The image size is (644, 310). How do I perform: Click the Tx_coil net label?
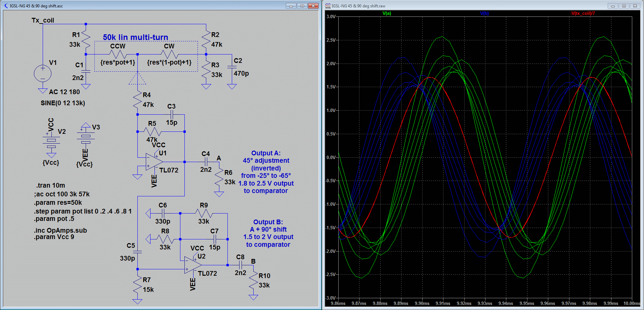pyautogui.click(x=43, y=21)
